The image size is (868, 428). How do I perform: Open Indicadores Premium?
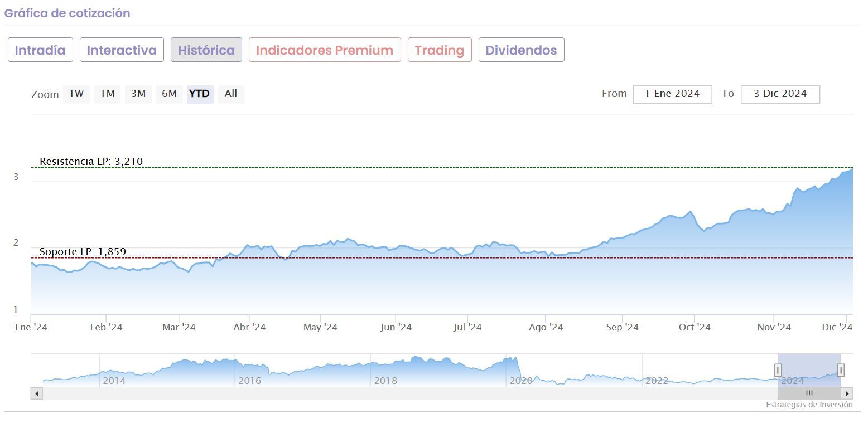coord(325,50)
